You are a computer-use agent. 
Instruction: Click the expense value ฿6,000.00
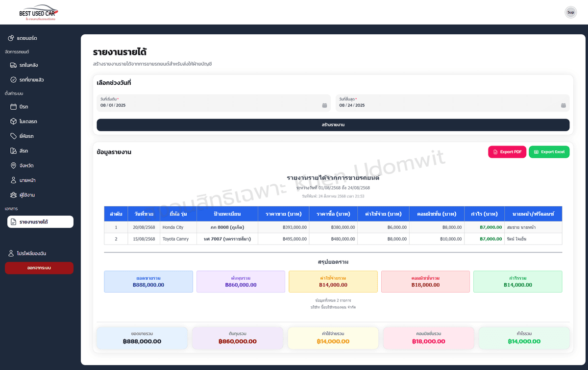point(397,227)
